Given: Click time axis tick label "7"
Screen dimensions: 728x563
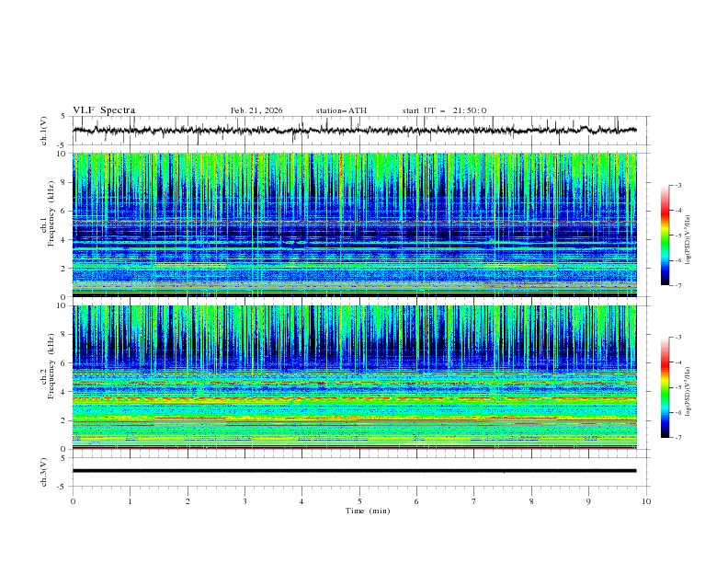Looking at the screenshot, I should point(474,501).
